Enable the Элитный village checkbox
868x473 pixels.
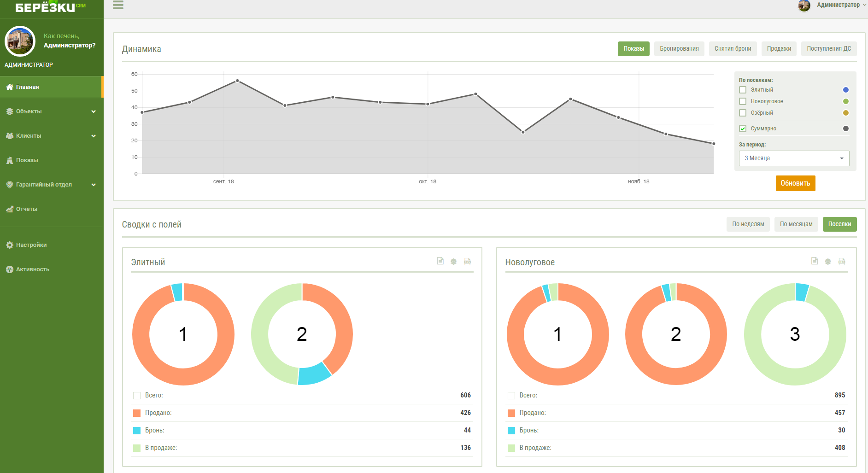click(743, 90)
